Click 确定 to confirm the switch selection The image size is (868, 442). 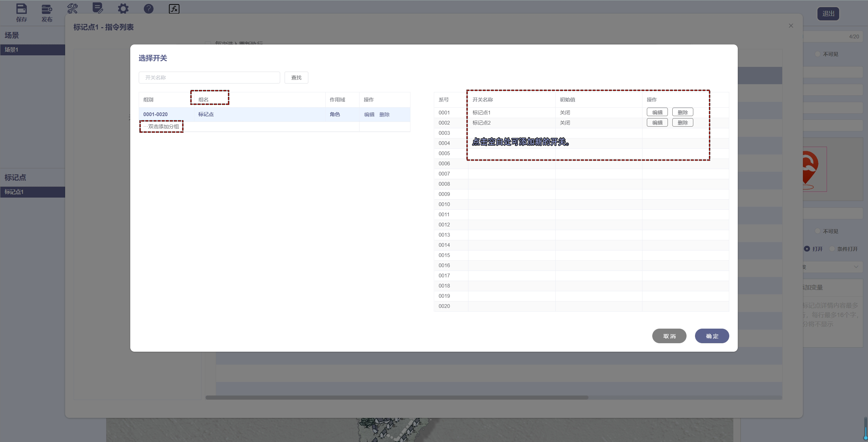pos(712,336)
